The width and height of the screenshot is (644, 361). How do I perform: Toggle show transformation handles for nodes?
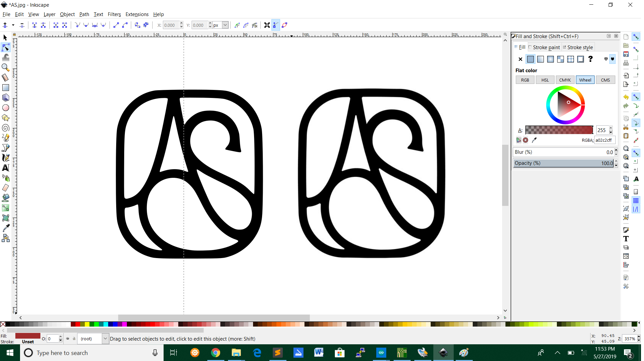coord(266,25)
